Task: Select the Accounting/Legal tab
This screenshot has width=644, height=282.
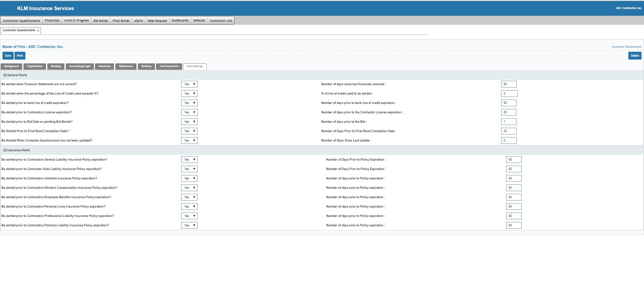Action: [80, 66]
